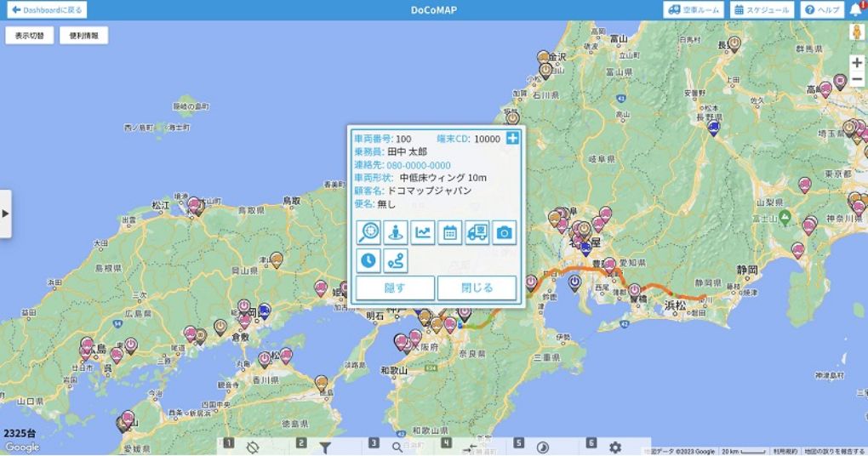Open the camera icon in vehicle popup
Screen dimensions: 868x456
[x=505, y=232]
